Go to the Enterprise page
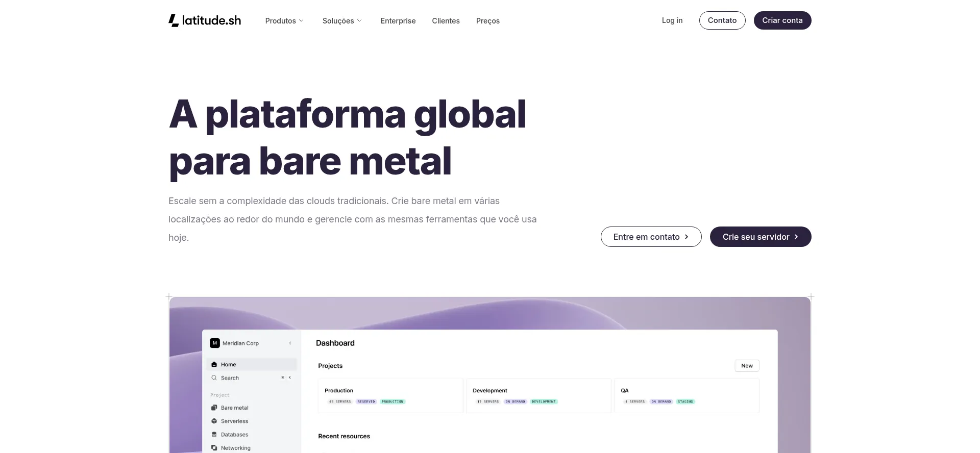The image size is (980, 453). click(398, 21)
